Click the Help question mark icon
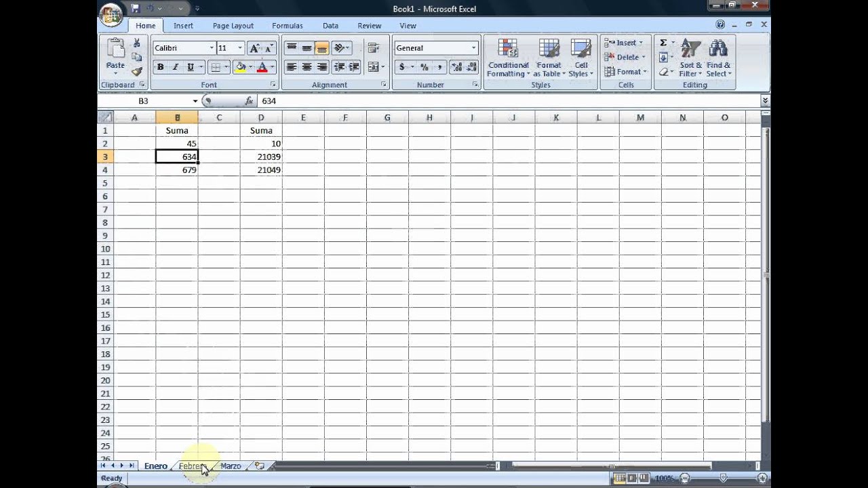Screen dimensions: 868x488 (x=720, y=24)
